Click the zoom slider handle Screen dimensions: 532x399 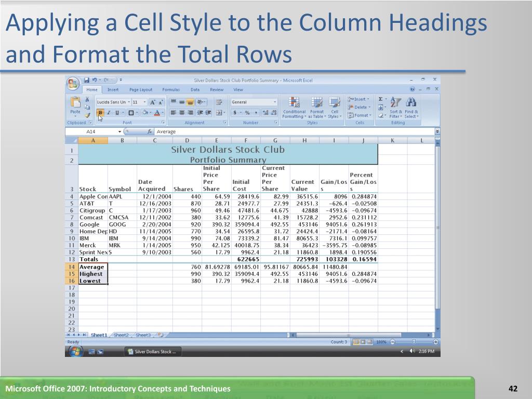pos(414,342)
